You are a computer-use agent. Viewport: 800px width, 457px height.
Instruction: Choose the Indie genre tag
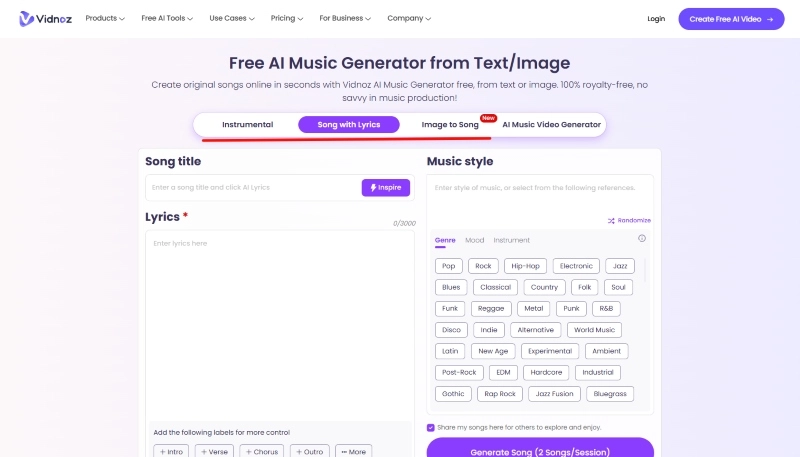coord(489,330)
